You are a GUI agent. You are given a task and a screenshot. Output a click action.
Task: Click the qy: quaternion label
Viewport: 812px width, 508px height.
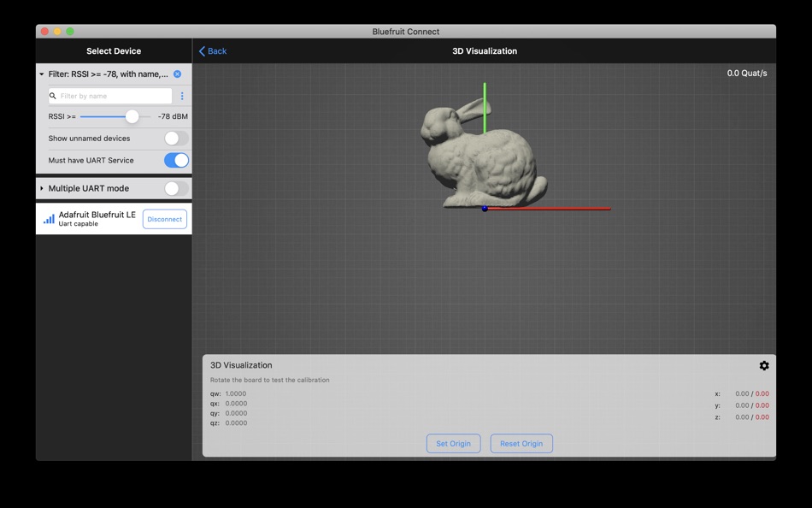pos(215,413)
